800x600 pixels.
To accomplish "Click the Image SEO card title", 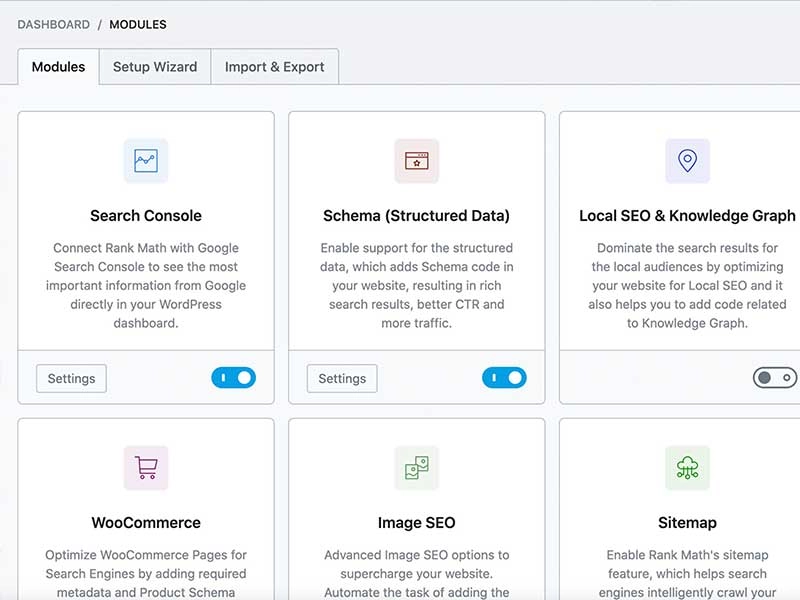I will (416, 523).
